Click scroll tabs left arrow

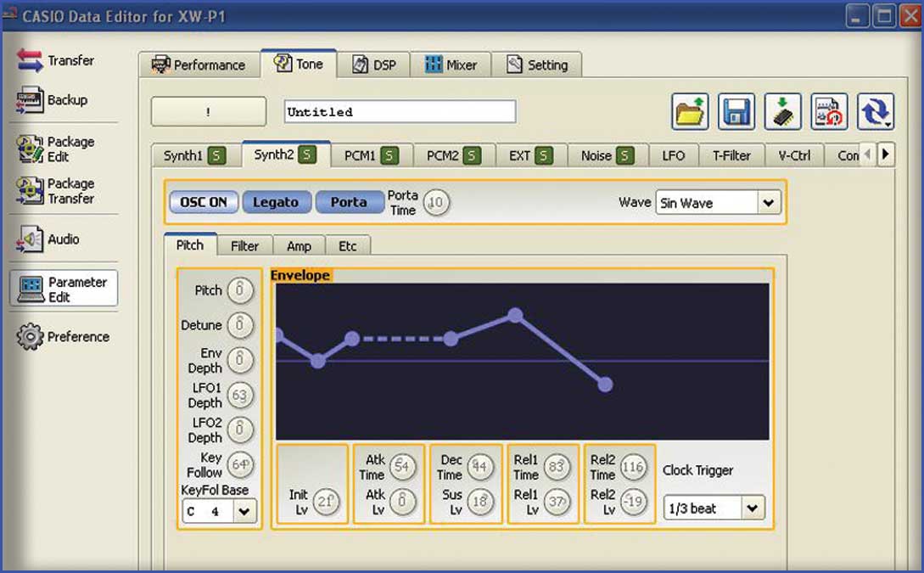(867, 154)
